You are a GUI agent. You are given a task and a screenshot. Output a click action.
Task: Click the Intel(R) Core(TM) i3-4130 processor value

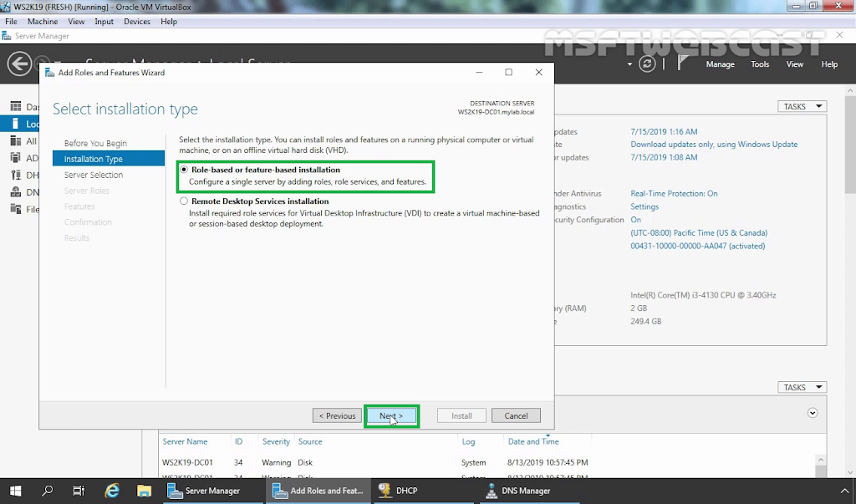[703, 295]
